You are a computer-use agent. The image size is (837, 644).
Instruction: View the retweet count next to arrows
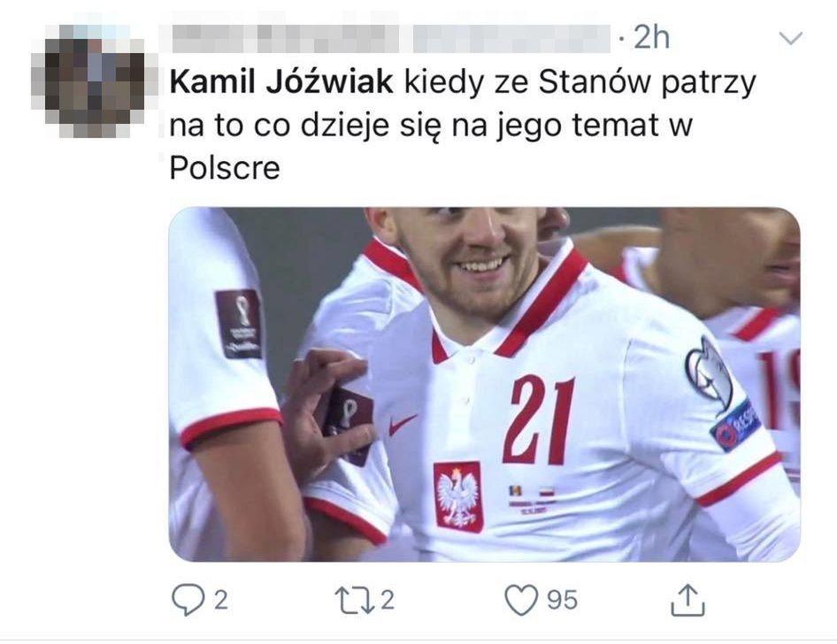(x=388, y=601)
